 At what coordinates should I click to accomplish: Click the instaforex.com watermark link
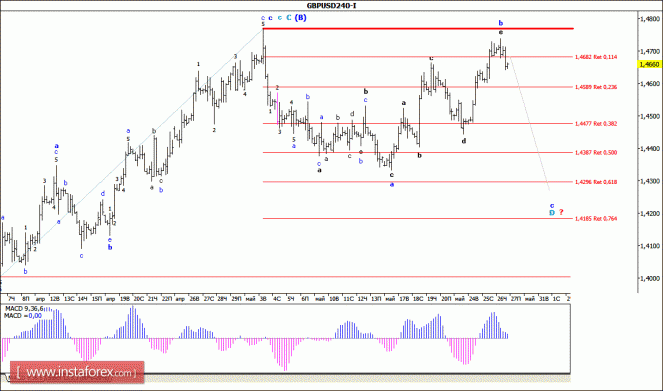77,372
